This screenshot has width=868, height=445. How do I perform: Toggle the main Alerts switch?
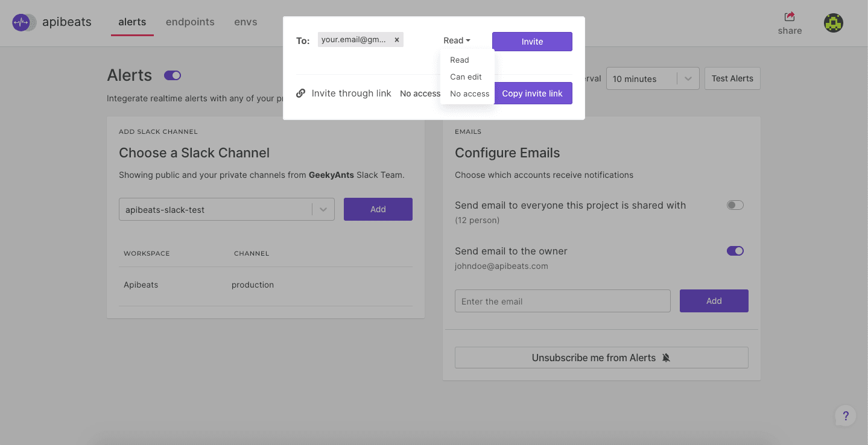click(x=173, y=75)
